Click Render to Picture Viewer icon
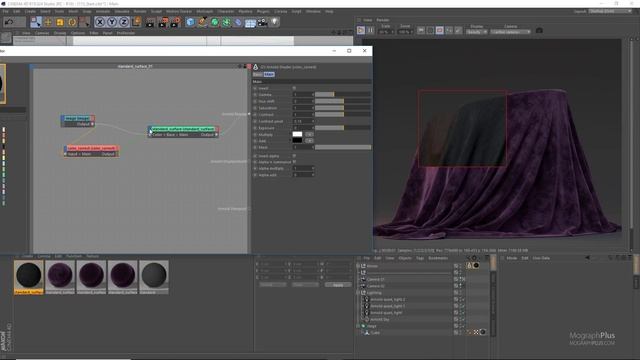This screenshot has height=360, width=640. 163,22
